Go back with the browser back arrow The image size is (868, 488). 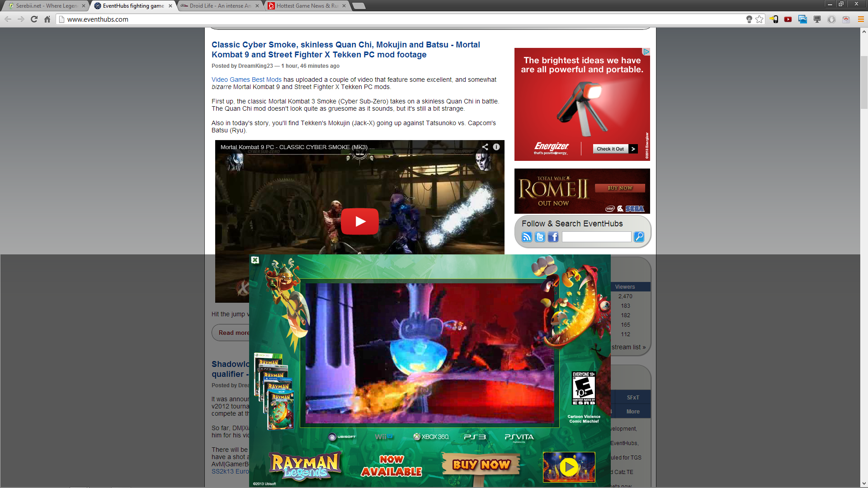8,19
